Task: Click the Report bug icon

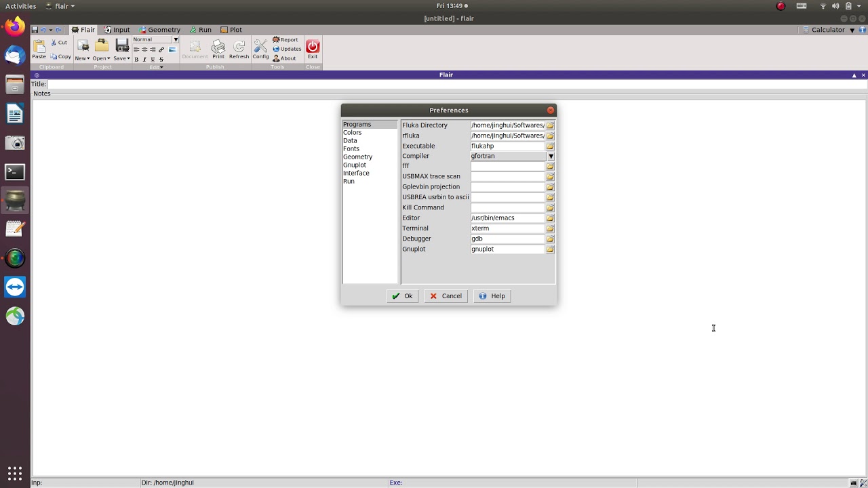Action: tap(276, 40)
